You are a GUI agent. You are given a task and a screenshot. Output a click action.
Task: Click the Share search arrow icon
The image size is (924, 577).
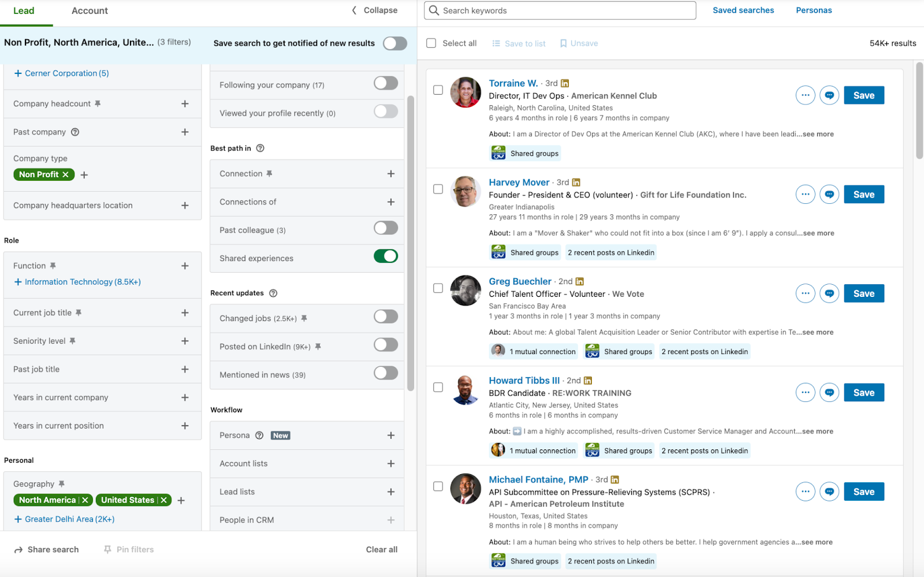click(18, 550)
